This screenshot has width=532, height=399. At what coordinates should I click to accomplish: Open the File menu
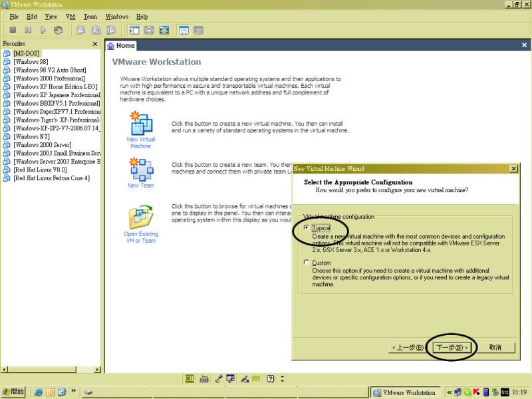click(x=14, y=17)
